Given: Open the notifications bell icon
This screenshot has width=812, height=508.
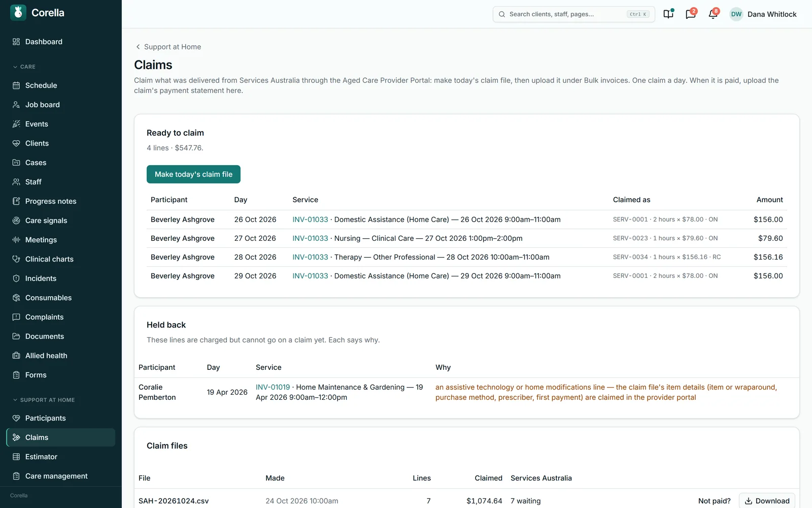Looking at the screenshot, I should coord(713,14).
